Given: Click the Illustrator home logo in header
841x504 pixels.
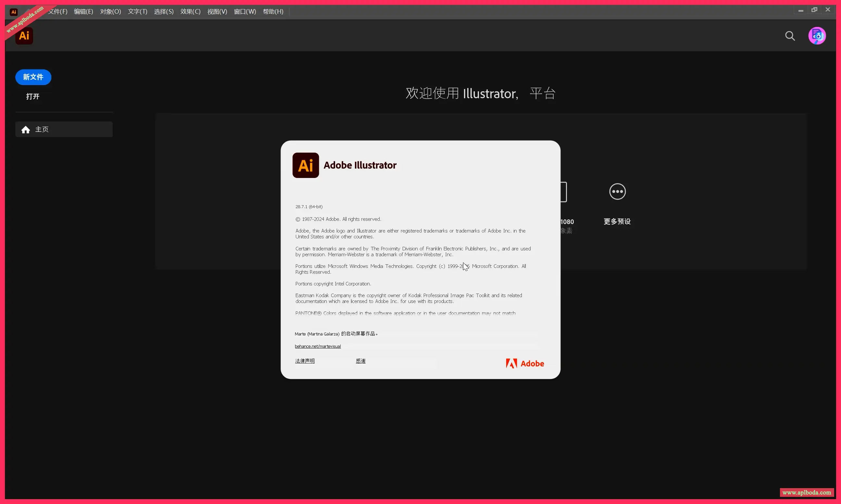Looking at the screenshot, I should [x=24, y=36].
